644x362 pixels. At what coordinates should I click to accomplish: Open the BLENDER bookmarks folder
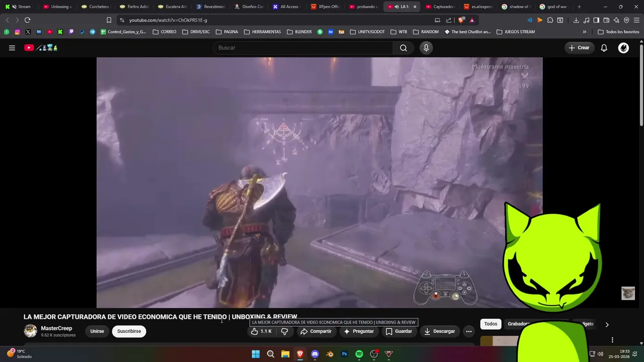point(299,32)
